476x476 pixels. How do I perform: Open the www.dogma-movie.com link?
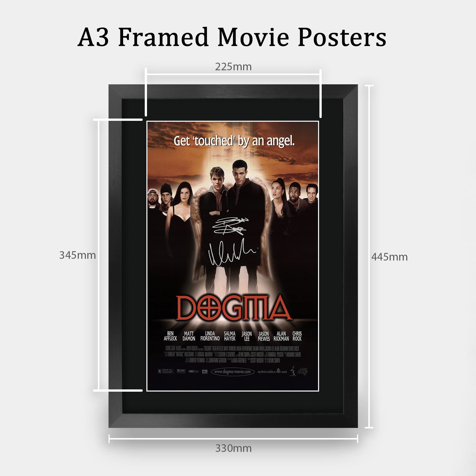tap(233, 372)
